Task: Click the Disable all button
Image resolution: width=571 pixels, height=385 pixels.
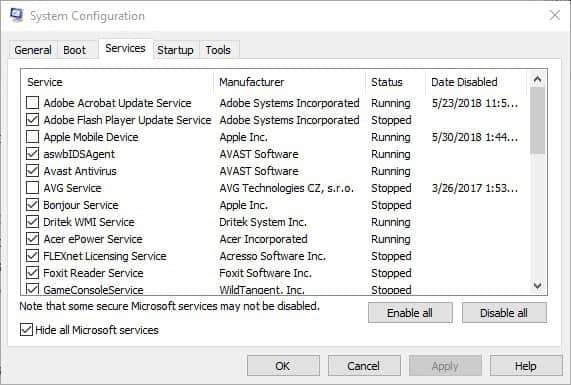Action: click(x=504, y=313)
